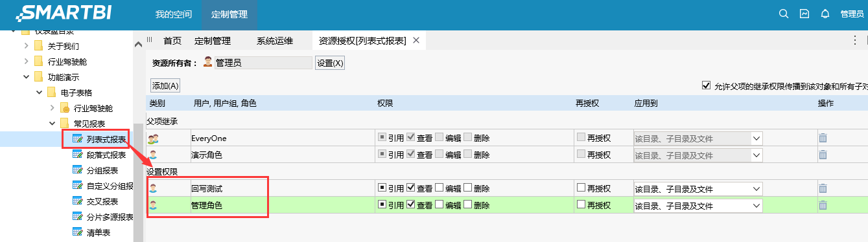This screenshot has width=868, height=242.
Task: Toggle 再授权 checkbox for 回写测试
Action: (x=581, y=188)
